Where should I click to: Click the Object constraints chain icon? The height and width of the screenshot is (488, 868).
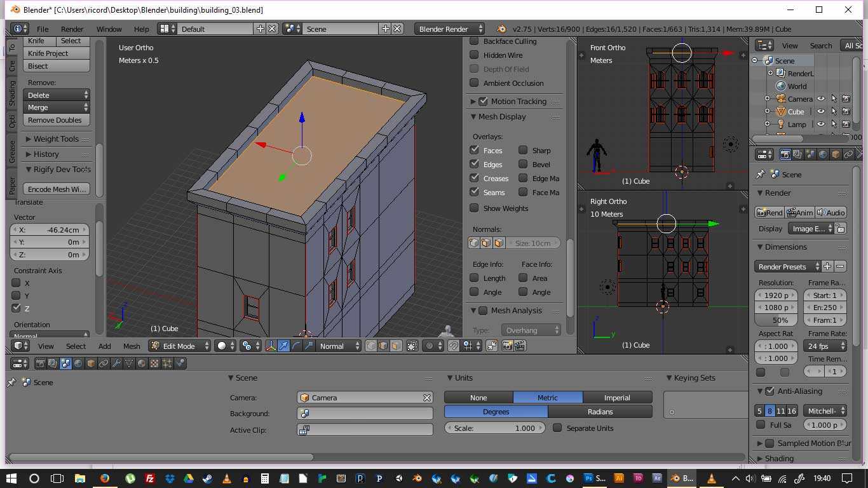(104, 363)
